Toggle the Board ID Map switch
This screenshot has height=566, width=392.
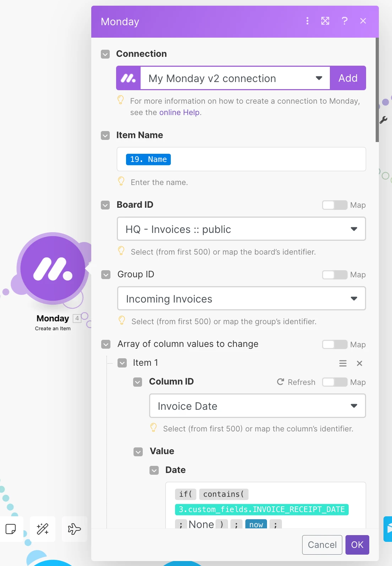[x=335, y=205]
